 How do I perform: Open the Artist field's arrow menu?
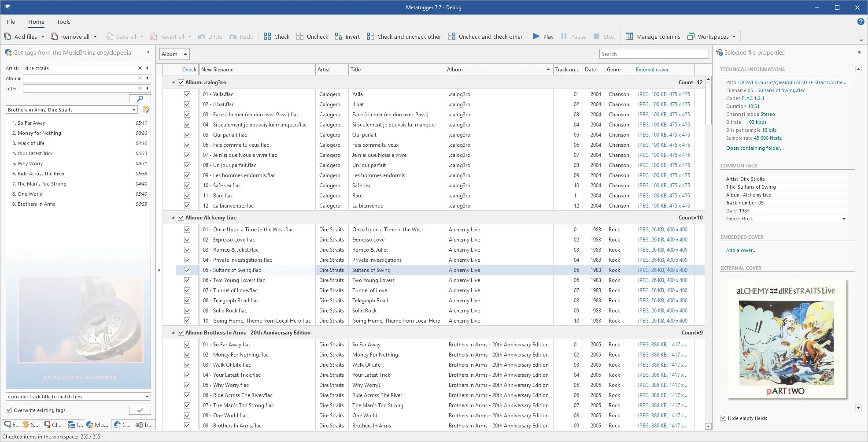pyautogui.click(x=148, y=68)
